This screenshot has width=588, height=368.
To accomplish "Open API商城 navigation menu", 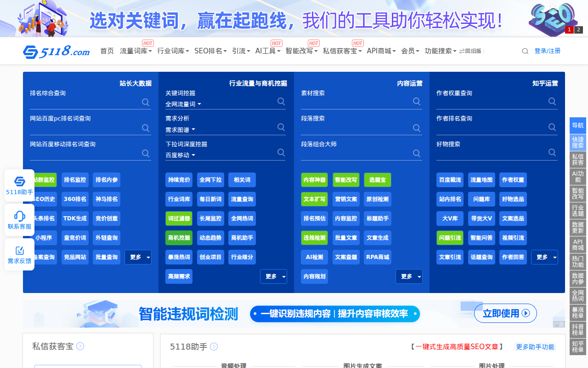I will coord(381,51).
